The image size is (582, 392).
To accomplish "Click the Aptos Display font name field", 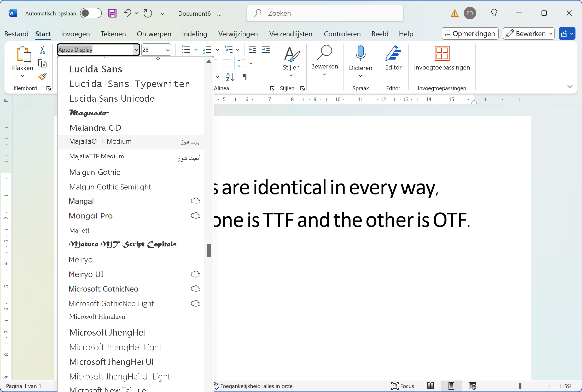I will pyautogui.click(x=96, y=50).
